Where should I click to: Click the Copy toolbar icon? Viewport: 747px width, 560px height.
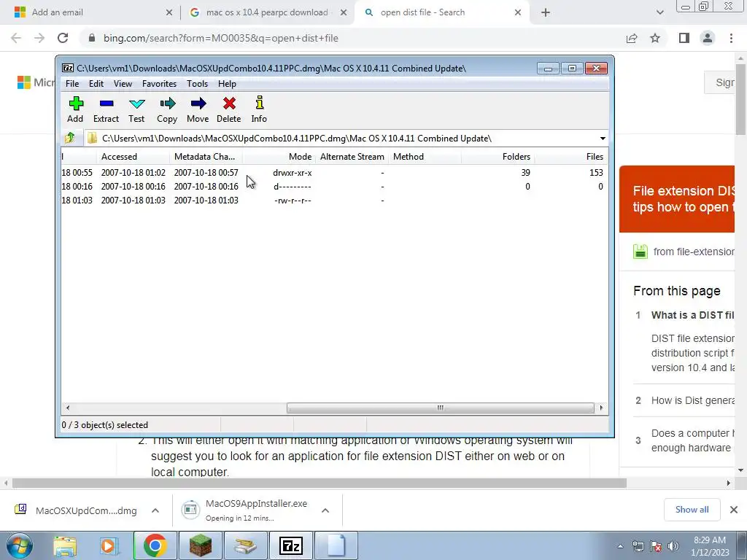[x=167, y=109]
